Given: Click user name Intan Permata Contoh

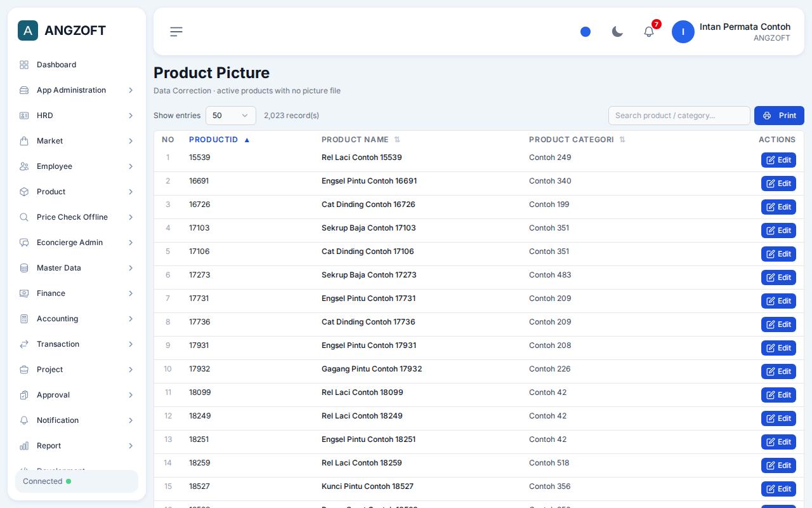Looking at the screenshot, I should point(745,27).
